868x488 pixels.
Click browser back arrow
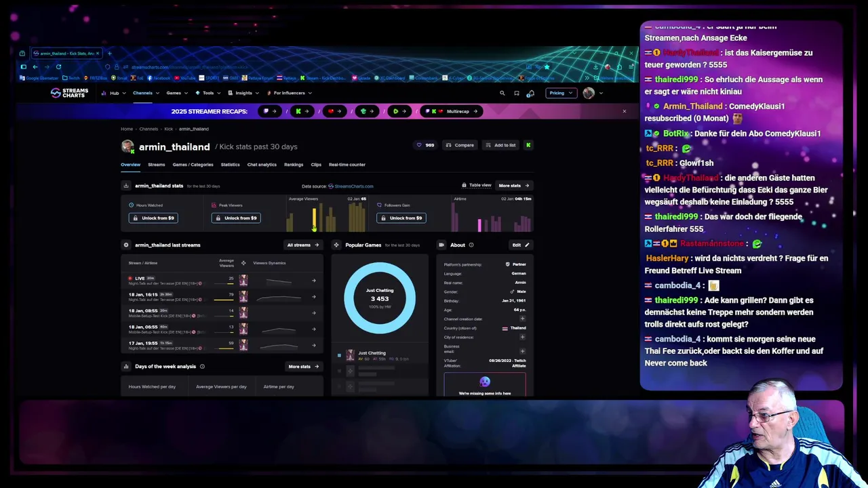pos(35,66)
